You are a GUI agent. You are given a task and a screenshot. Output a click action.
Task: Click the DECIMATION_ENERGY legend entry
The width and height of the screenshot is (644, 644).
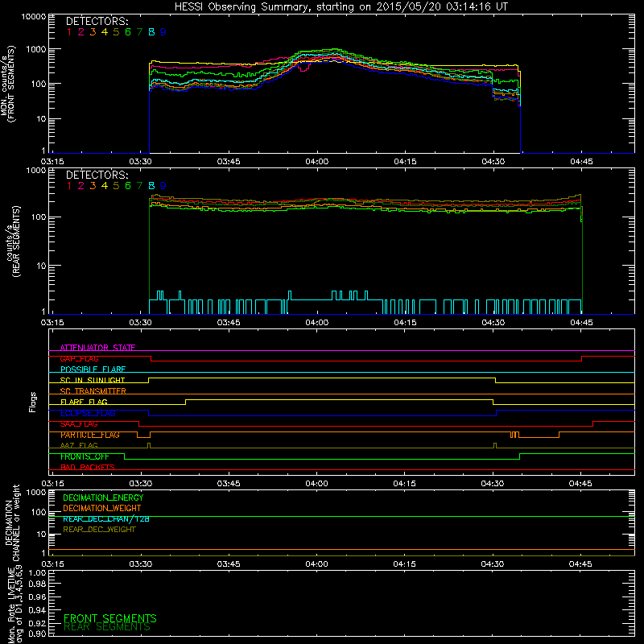[103, 497]
